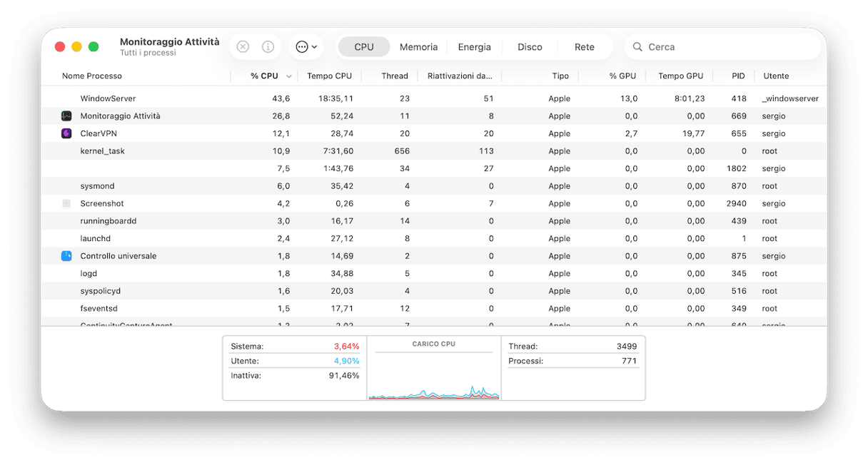Sort by PID column header
The image size is (868, 465).
pyautogui.click(x=738, y=76)
